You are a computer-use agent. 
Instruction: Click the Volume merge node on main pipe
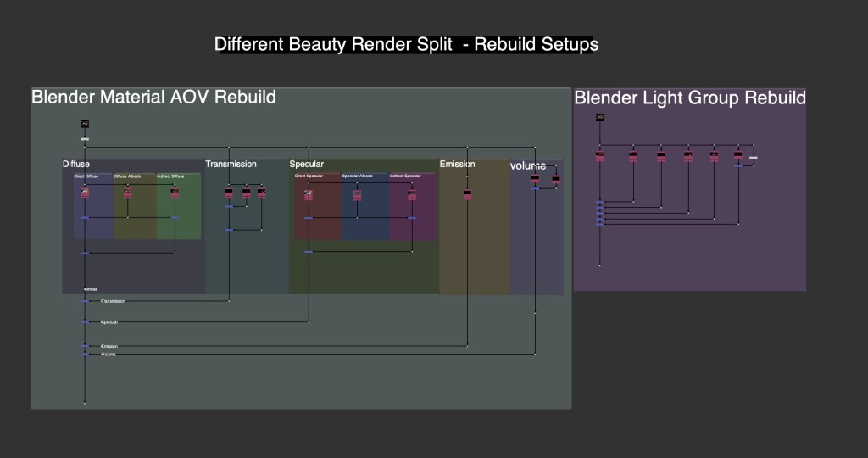85,355
